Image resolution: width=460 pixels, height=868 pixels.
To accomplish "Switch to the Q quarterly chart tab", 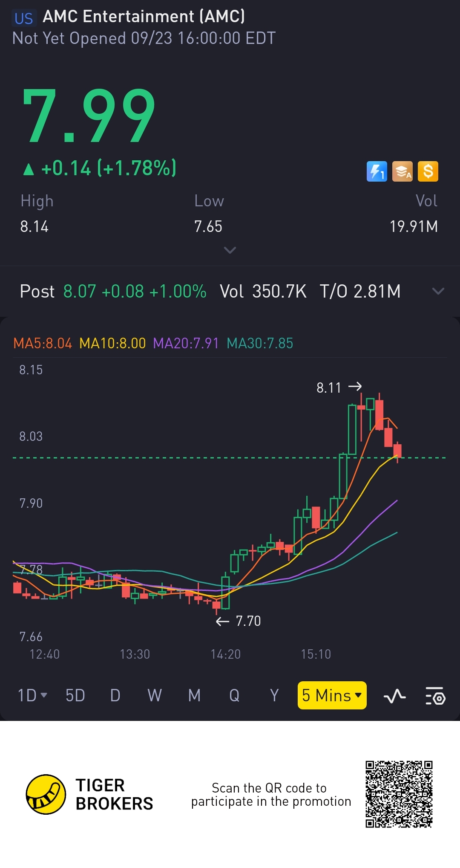I will point(234,696).
